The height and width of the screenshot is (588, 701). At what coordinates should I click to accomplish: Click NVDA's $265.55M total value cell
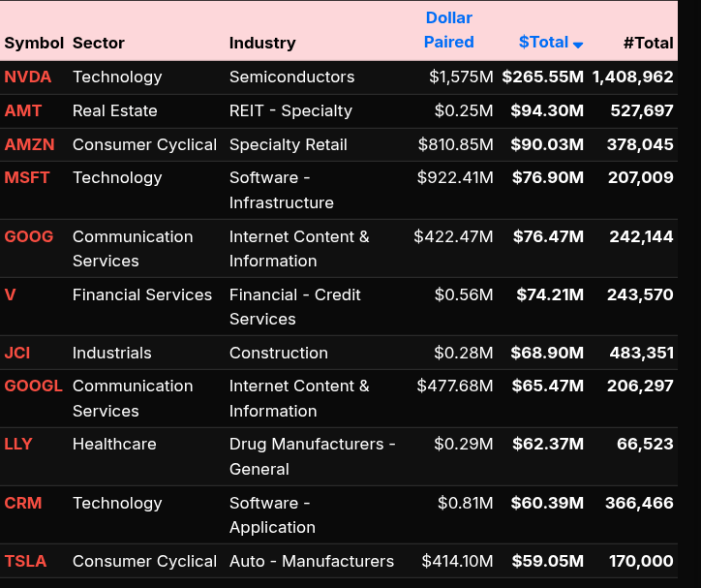click(542, 77)
